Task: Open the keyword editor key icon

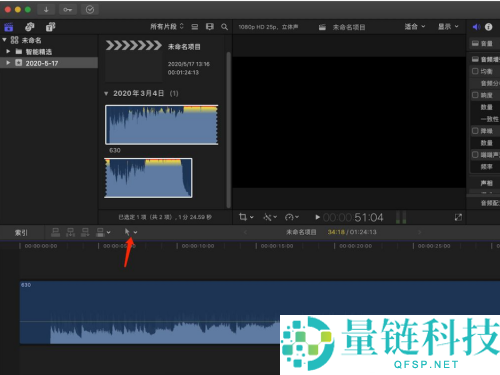Action: pyautogui.click(x=68, y=9)
